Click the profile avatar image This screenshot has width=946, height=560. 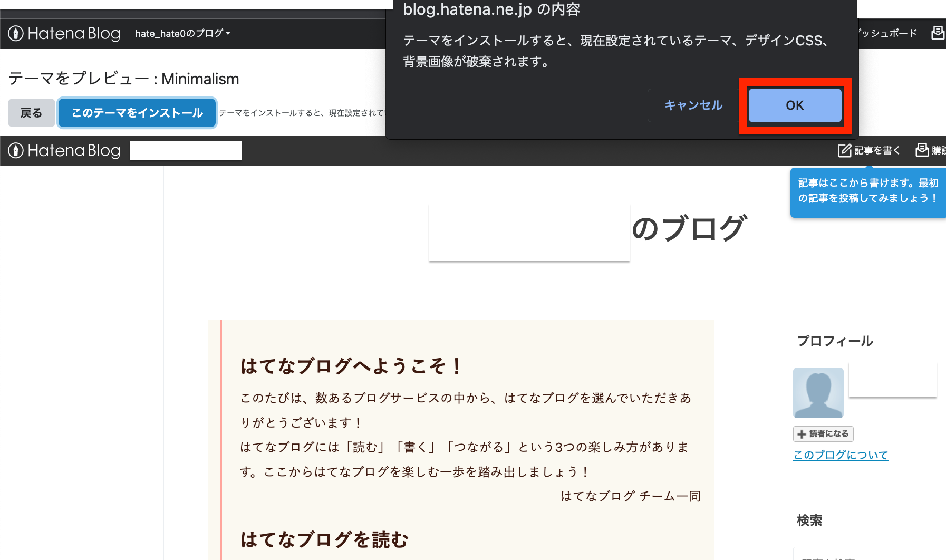pyautogui.click(x=818, y=393)
